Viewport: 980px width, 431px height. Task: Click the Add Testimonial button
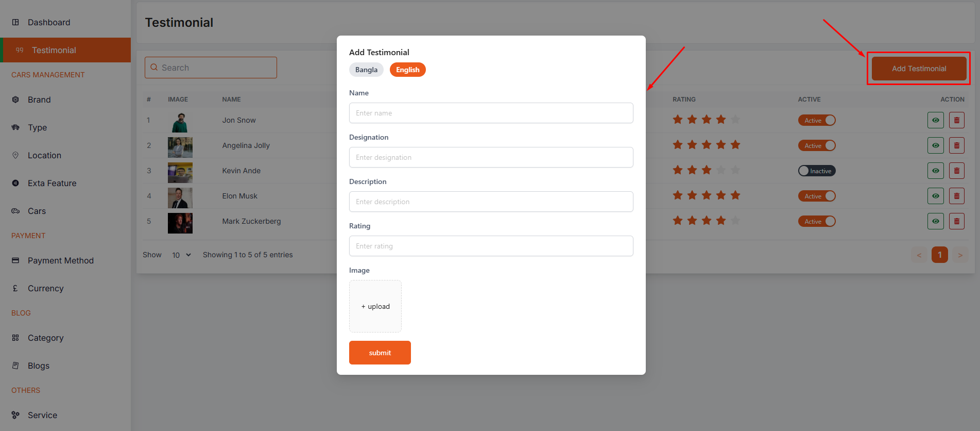(919, 69)
